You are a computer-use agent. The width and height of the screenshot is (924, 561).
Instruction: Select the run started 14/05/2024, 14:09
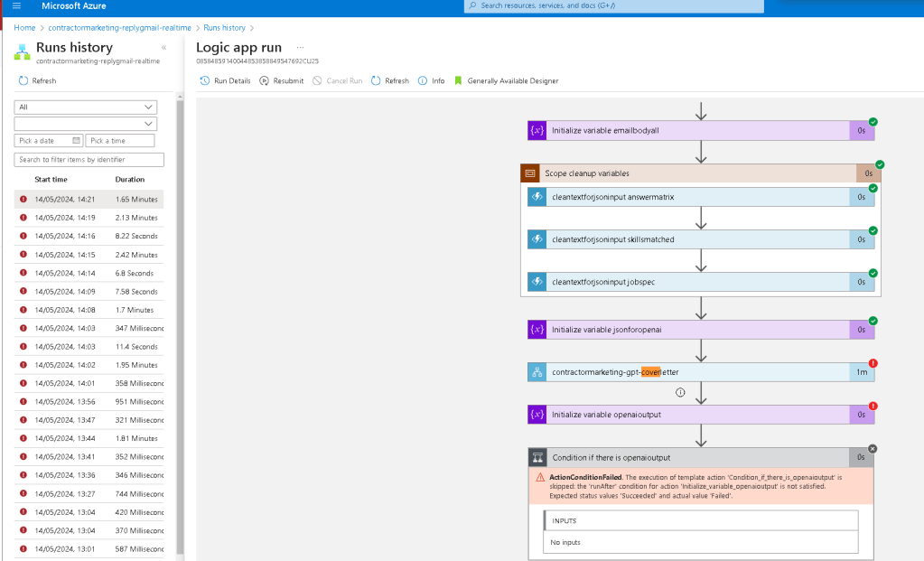tap(89, 291)
